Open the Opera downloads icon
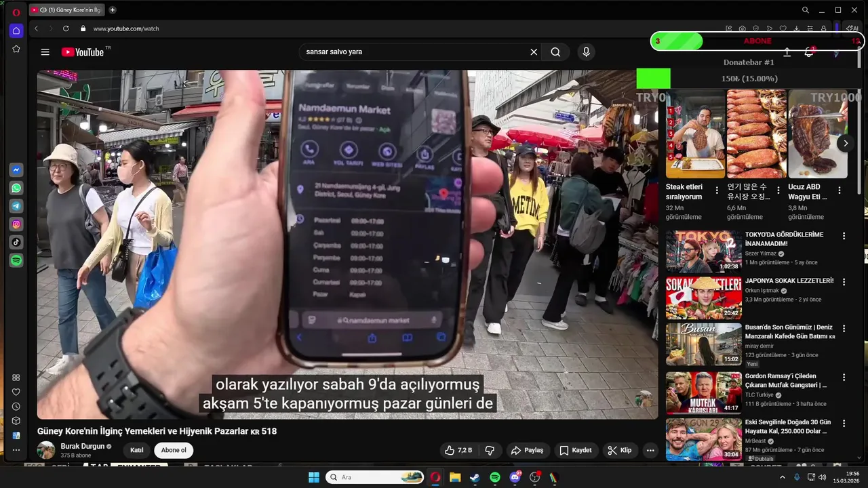868x488 pixels. coord(796,28)
